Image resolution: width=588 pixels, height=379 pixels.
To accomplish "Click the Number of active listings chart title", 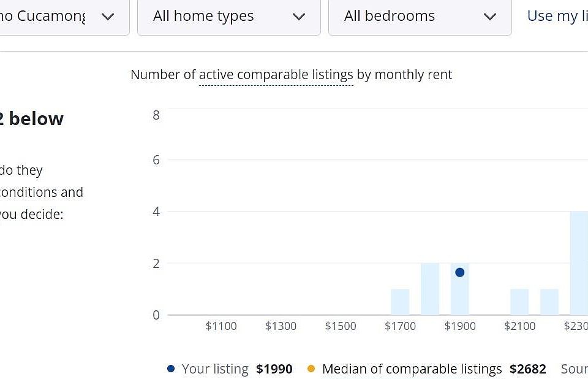I will (x=292, y=75).
